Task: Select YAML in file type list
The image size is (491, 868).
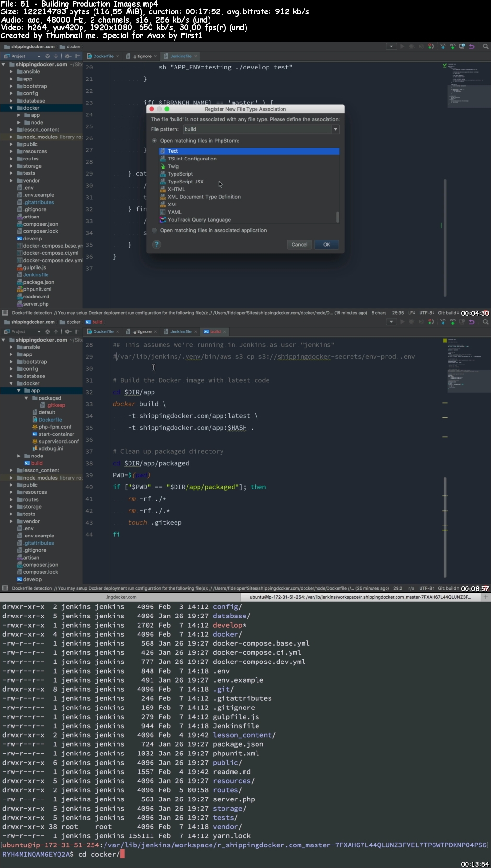Action: click(249, 212)
